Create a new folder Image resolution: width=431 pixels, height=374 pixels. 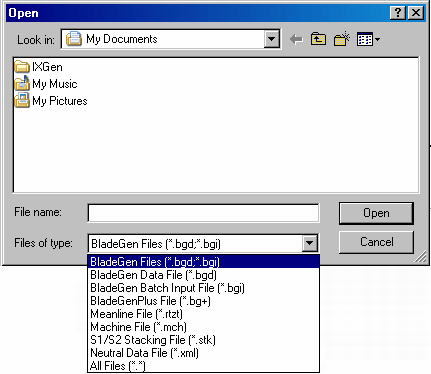pos(342,39)
